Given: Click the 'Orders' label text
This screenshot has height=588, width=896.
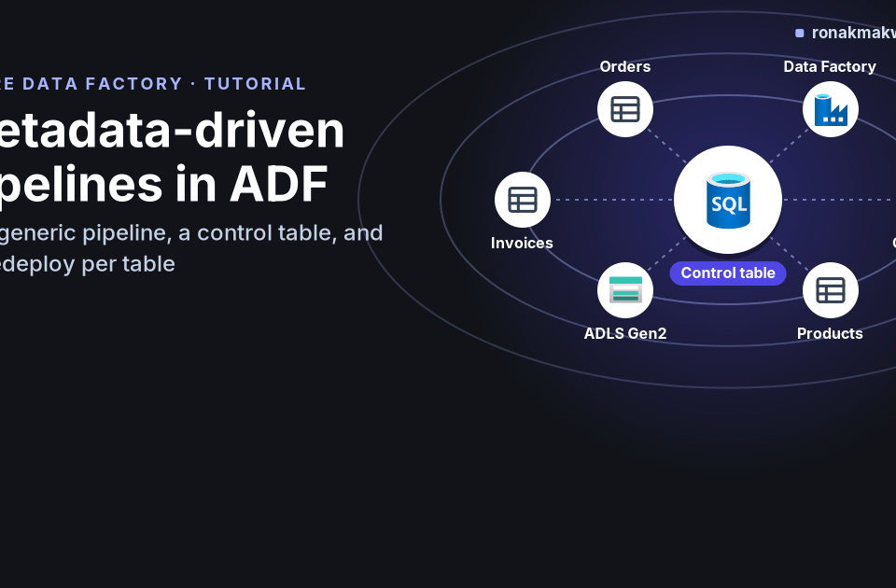Looking at the screenshot, I should [625, 66].
